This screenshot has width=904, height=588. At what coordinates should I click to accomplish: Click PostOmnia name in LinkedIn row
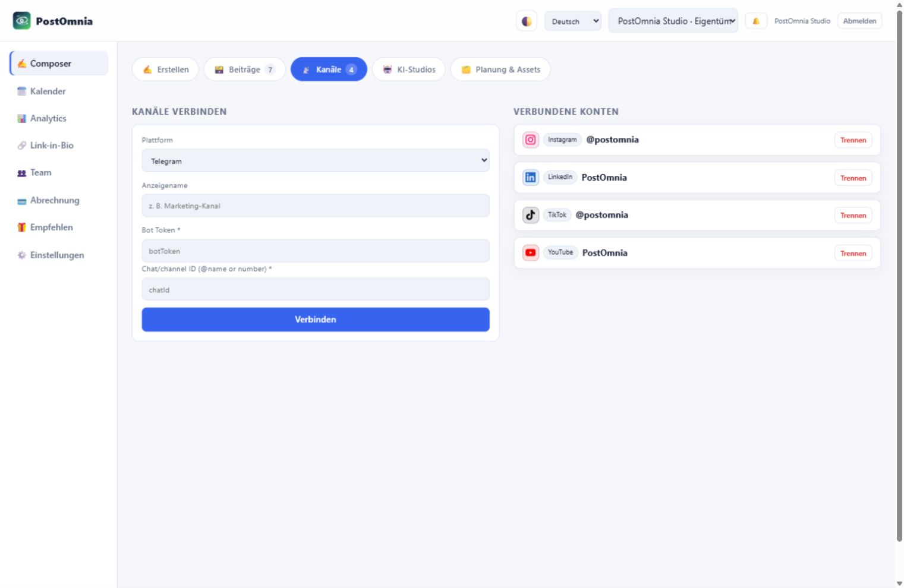point(604,178)
